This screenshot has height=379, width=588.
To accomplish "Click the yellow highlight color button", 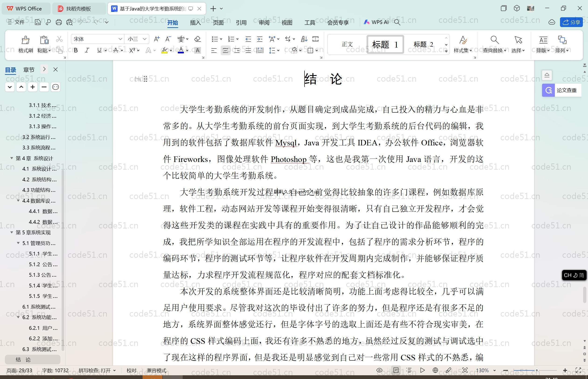I will [164, 50].
